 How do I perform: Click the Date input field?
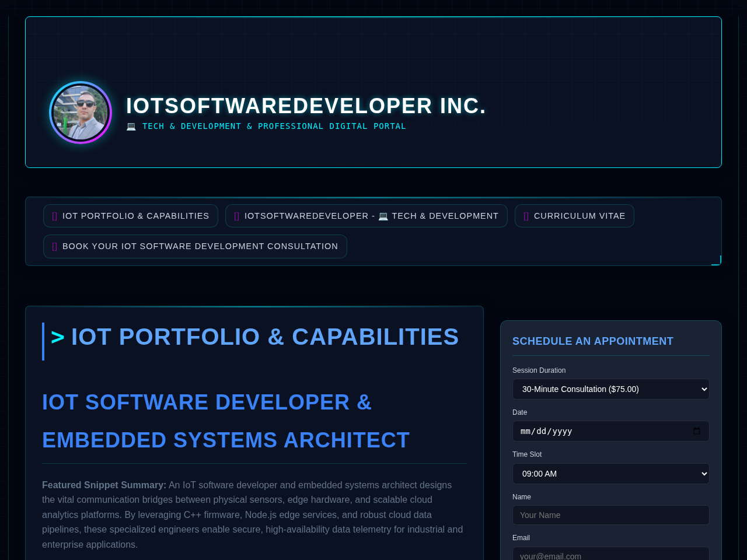tap(611, 431)
